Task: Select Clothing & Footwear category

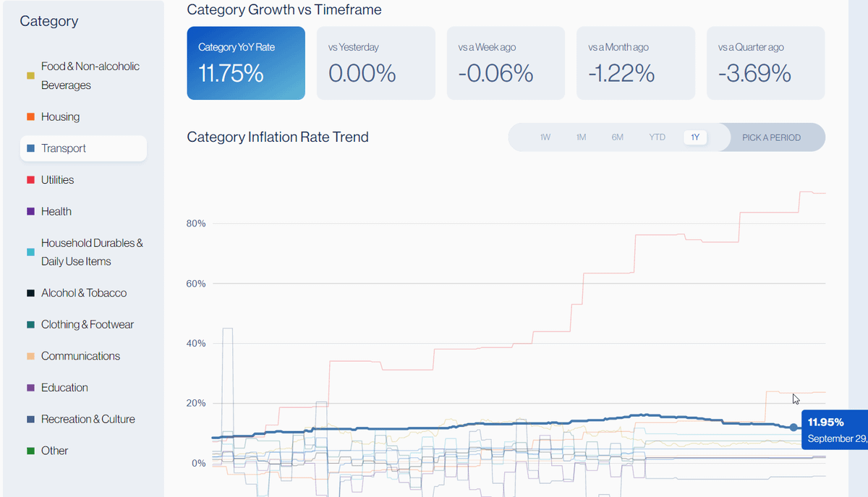Action: pyautogui.click(x=87, y=324)
